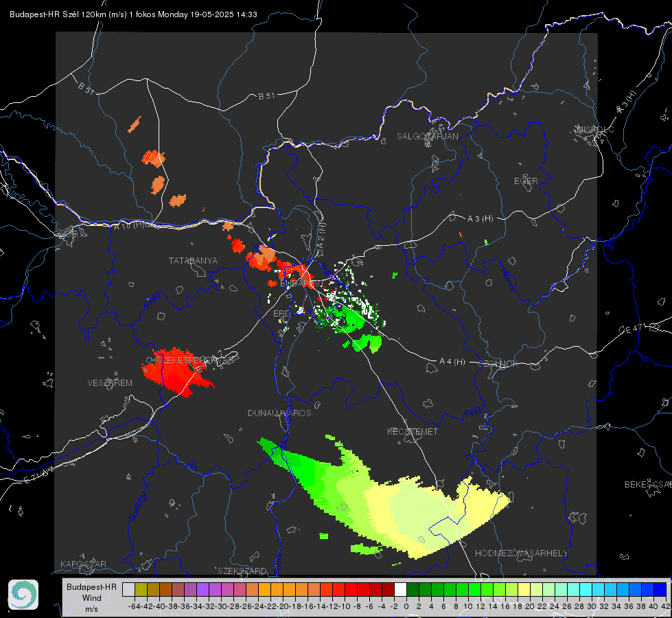Screen dimensions: 672x618
Task: Click the dark red swatch between -4 and -2
Action: tap(389, 590)
